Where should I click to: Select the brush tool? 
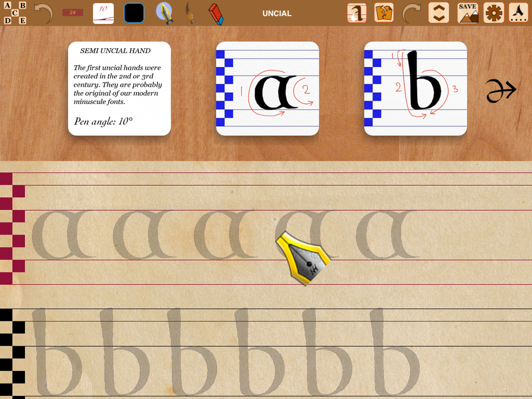pos(190,13)
